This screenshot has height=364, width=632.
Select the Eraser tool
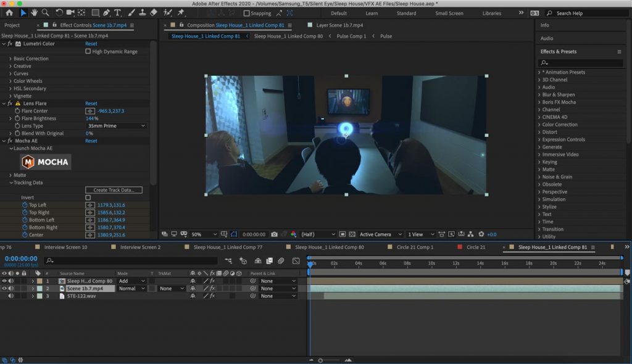click(153, 12)
